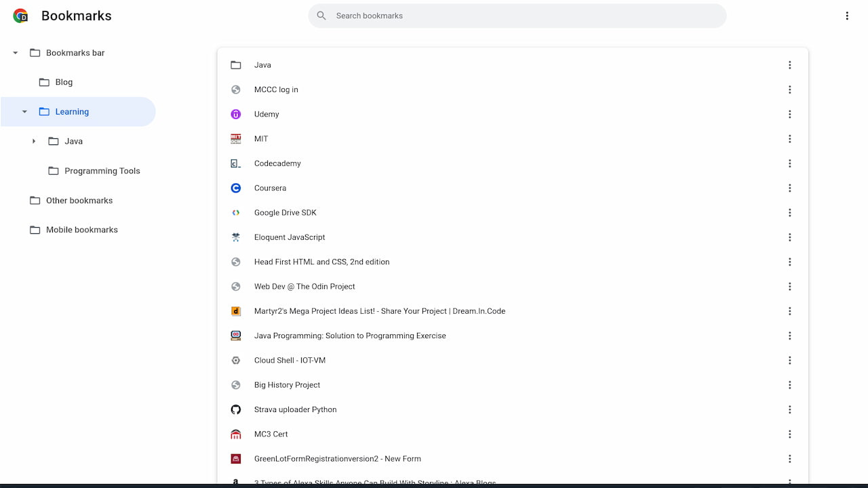Click the GitHub icon for Strava uploader

coord(236,409)
